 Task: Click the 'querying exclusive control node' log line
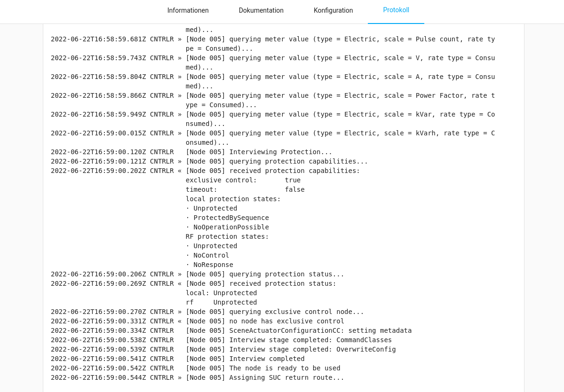tap(207, 312)
